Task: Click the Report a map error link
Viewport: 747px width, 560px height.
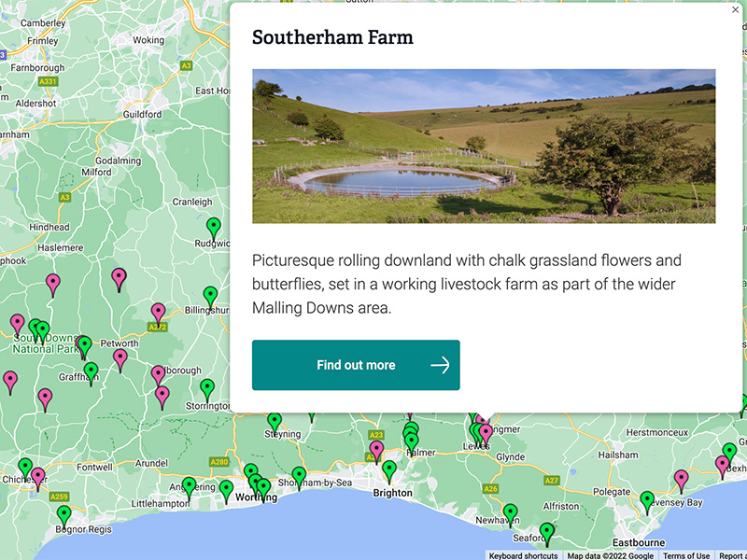Action: pyautogui.click(x=731, y=555)
